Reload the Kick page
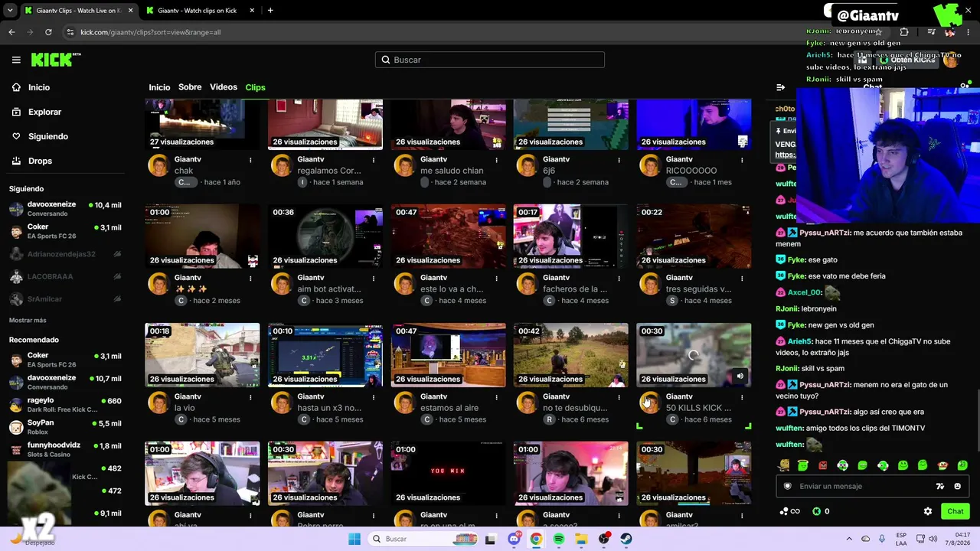The width and height of the screenshot is (980, 551). [x=48, y=32]
